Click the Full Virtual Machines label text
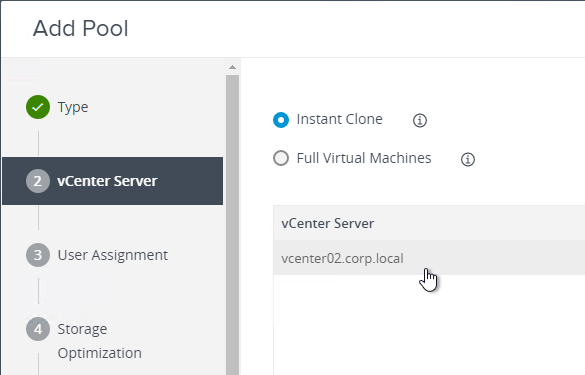This screenshot has width=585, height=375. (364, 158)
